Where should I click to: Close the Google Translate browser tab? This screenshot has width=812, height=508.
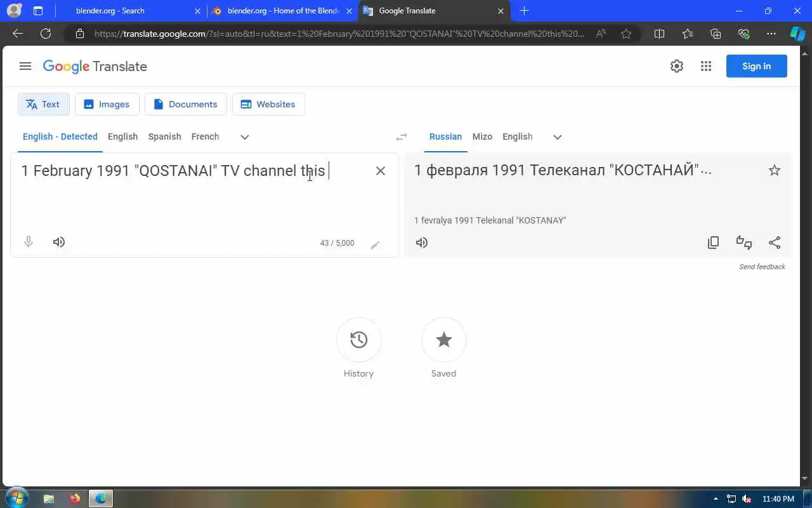tap(501, 11)
